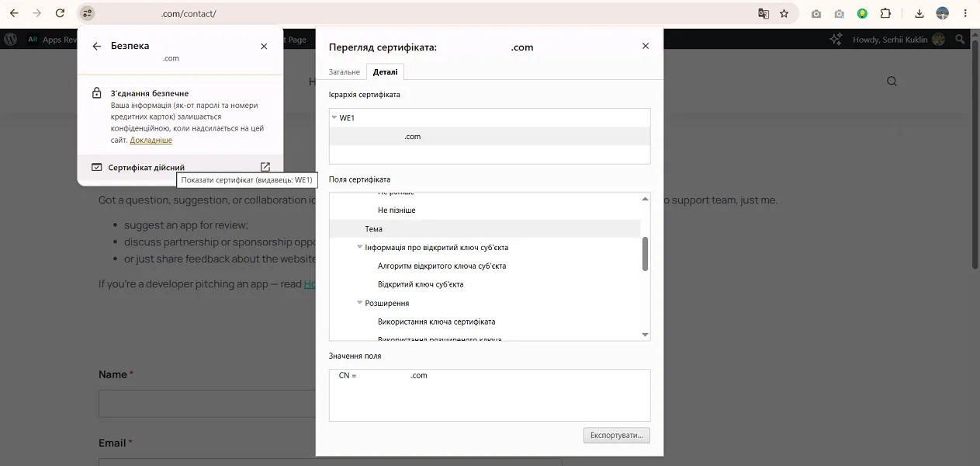Screen dimensions: 980x466
Task: Bookmark this page with the star icon
Action: [784, 13]
